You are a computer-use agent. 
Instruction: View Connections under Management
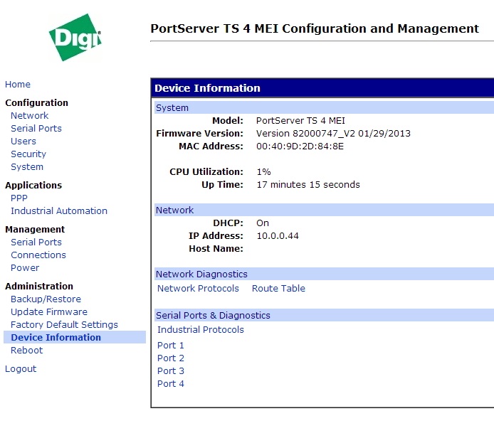click(x=38, y=255)
